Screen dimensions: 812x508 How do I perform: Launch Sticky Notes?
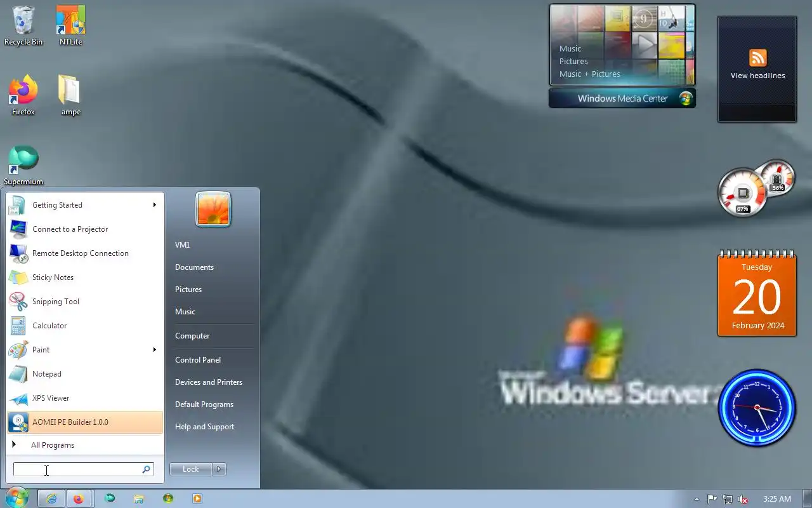(85, 277)
